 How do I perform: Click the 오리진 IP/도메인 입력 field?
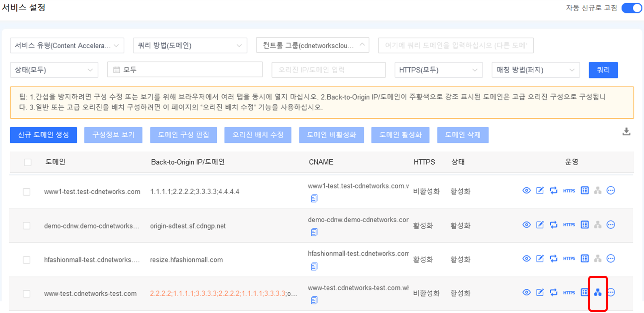tap(328, 70)
